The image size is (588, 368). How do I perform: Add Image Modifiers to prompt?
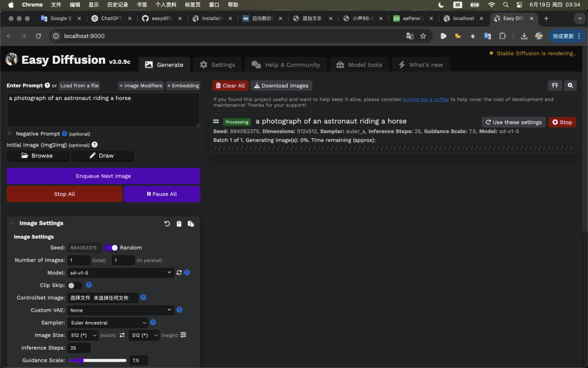coord(141,86)
